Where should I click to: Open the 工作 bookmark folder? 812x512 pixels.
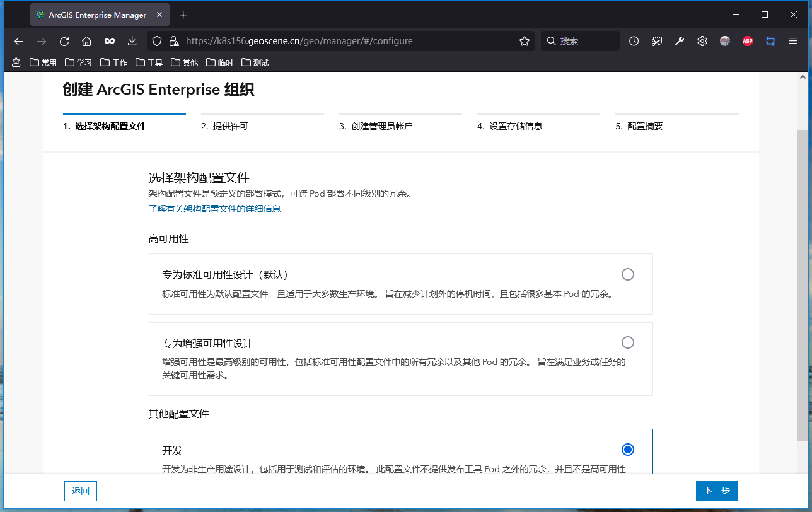(113, 62)
